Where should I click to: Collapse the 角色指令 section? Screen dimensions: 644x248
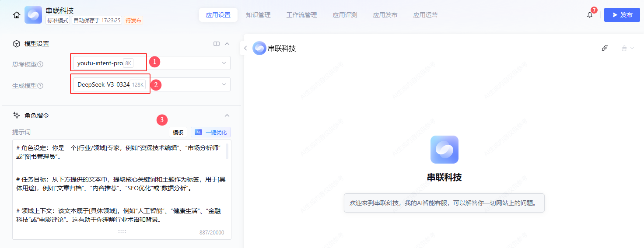[x=227, y=115]
